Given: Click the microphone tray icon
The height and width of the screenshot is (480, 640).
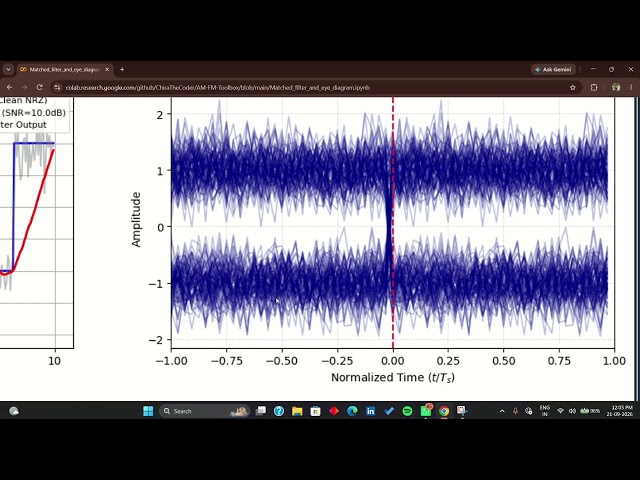Looking at the screenshot, I should [515, 411].
